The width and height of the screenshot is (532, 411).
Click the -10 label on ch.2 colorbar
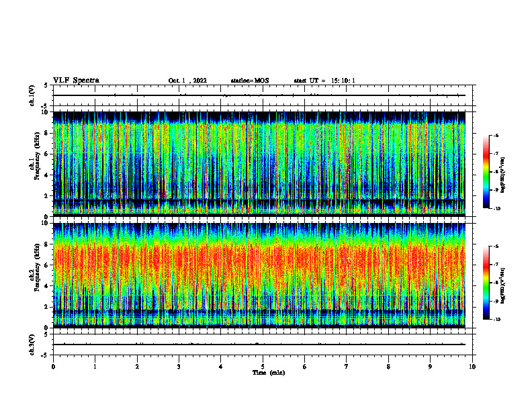pyautogui.click(x=497, y=320)
